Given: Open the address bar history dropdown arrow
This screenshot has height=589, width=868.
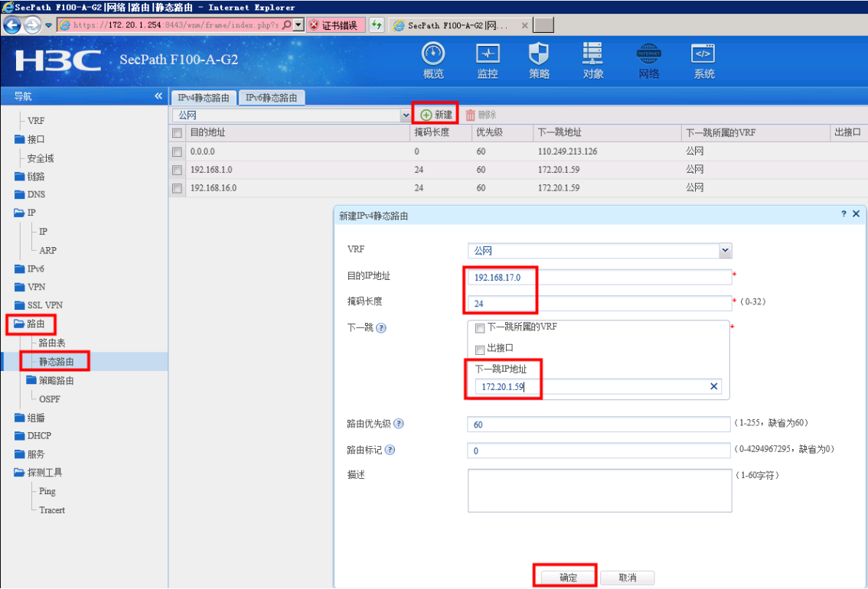Looking at the screenshot, I should (299, 25).
